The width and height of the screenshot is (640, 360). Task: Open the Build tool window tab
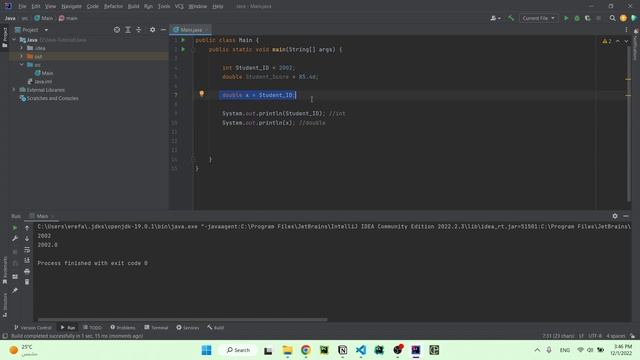click(216, 327)
